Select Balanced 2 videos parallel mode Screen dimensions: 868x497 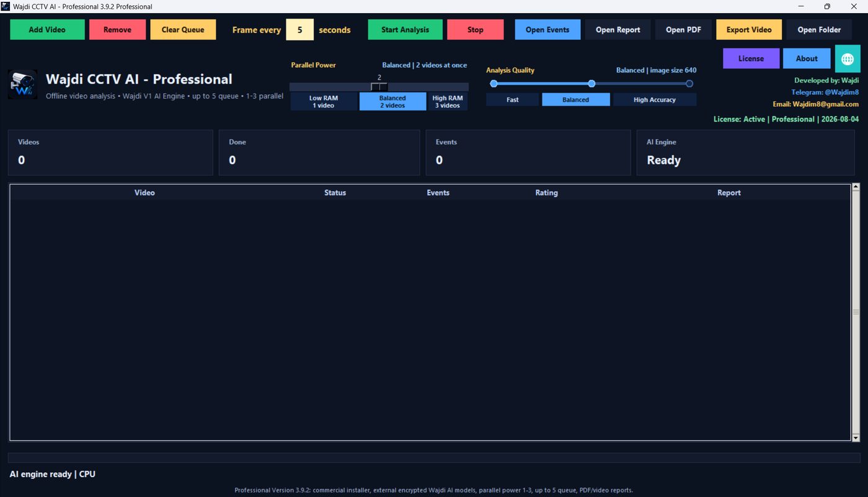[x=392, y=102]
